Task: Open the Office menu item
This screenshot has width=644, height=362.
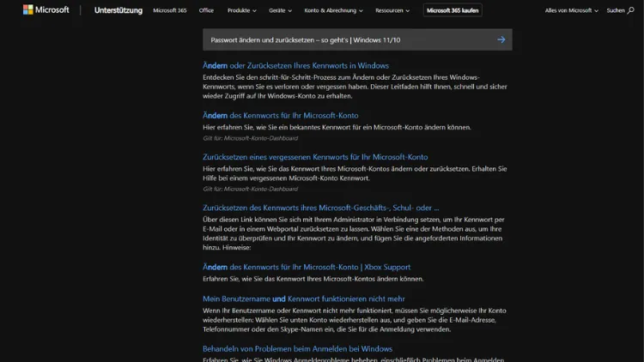Action: (x=206, y=10)
